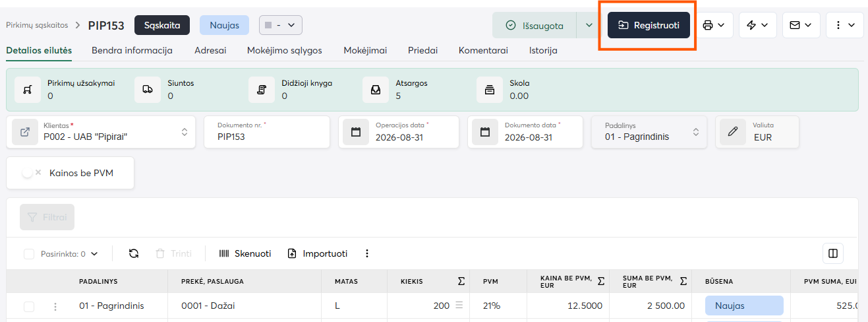Click the Išsaugota saved status button

click(x=535, y=25)
